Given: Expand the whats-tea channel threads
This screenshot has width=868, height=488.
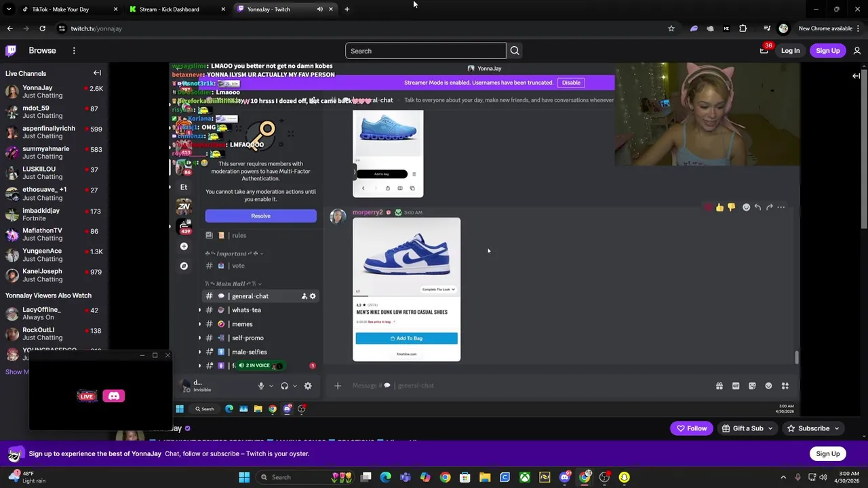Looking at the screenshot, I should (200, 310).
